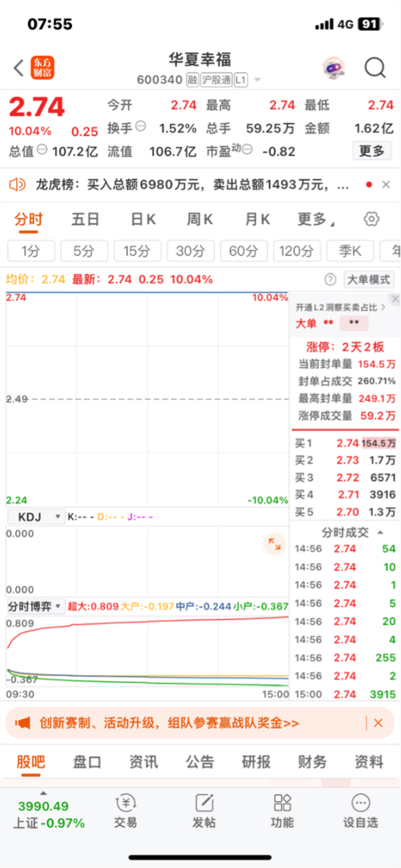
Task: Open the KDJ indicator dropdown
Action: click(x=36, y=517)
